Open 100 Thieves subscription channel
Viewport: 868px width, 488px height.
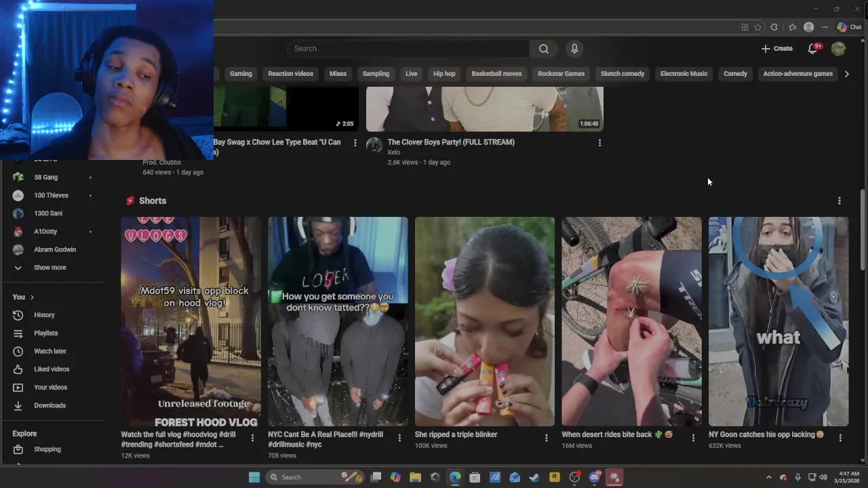[x=53, y=195]
